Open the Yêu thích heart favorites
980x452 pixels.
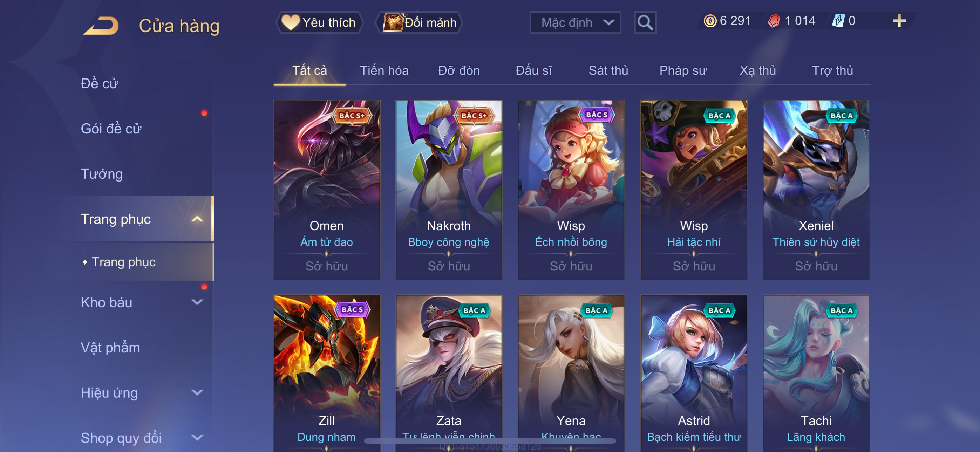[319, 23]
